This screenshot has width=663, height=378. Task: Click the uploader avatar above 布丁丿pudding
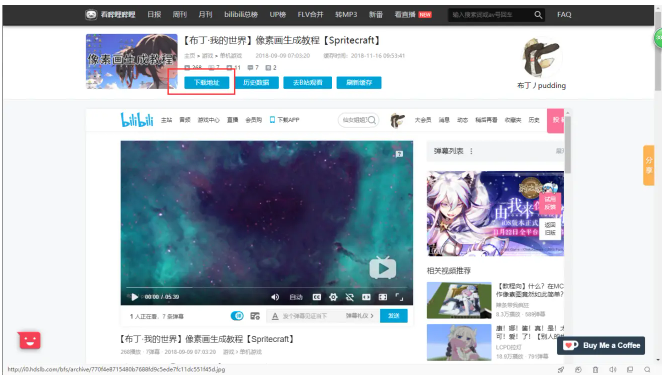tap(541, 57)
